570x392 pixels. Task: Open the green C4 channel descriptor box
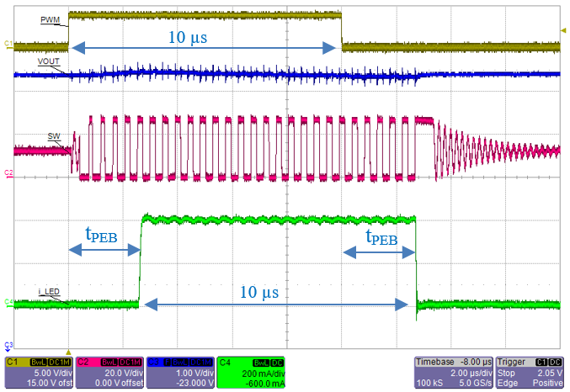[251, 371]
